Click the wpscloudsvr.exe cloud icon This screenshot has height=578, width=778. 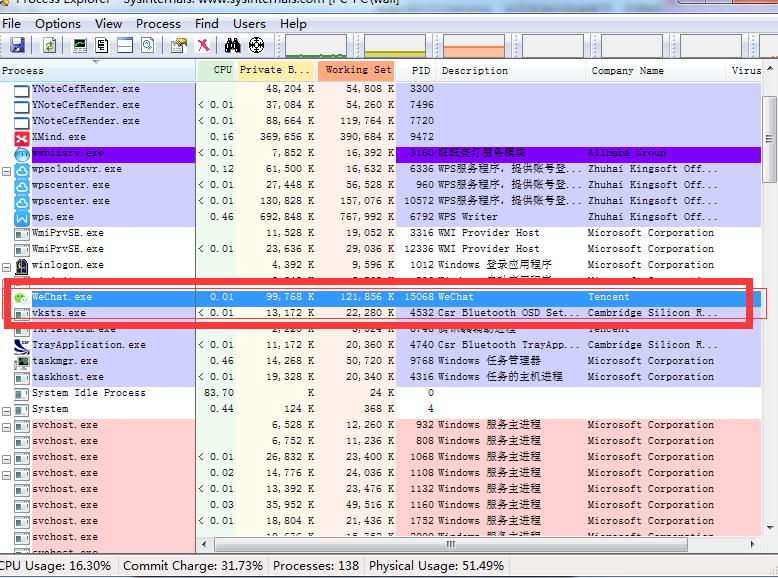22,170
